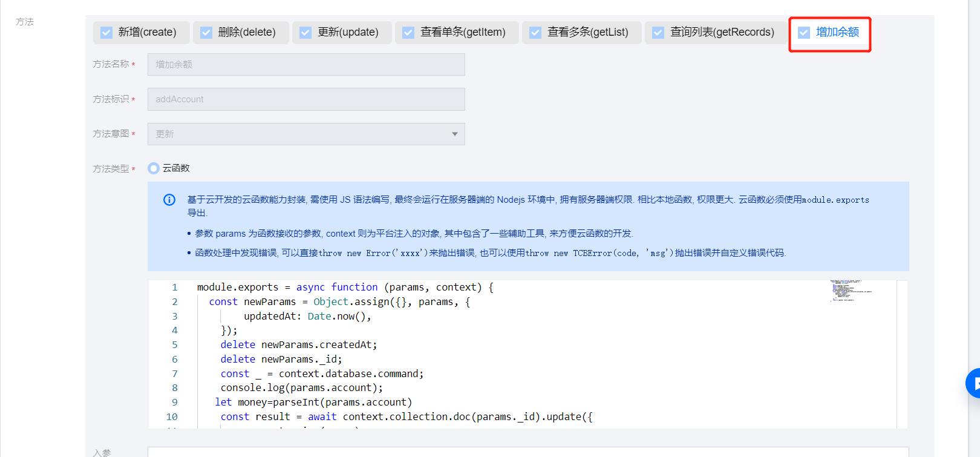Image resolution: width=980 pixels, height=457 pixels.
Task: Toggle the 增加余额 method checkbox
Action: pyautogui.click(x=804, y=33)
